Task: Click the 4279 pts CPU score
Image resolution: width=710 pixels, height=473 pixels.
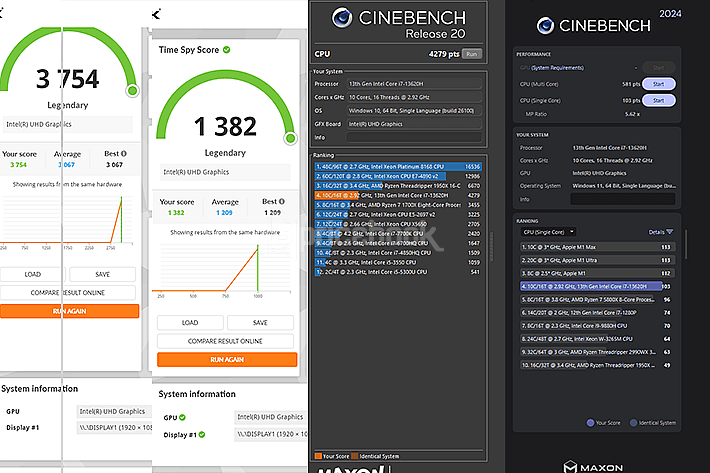Action: tap(444, 54)
